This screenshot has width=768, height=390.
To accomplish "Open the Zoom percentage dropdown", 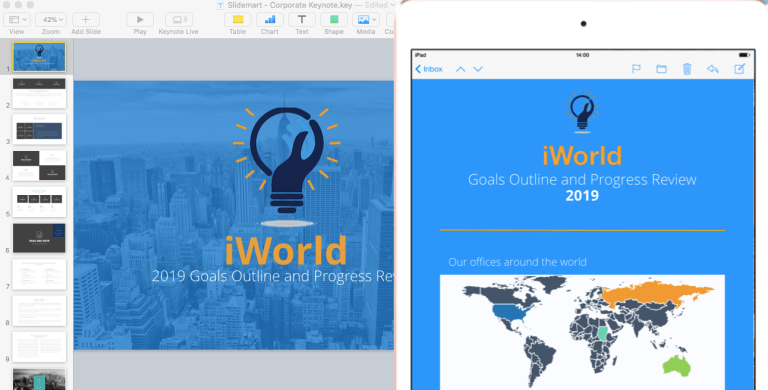I will click(50, 20).
